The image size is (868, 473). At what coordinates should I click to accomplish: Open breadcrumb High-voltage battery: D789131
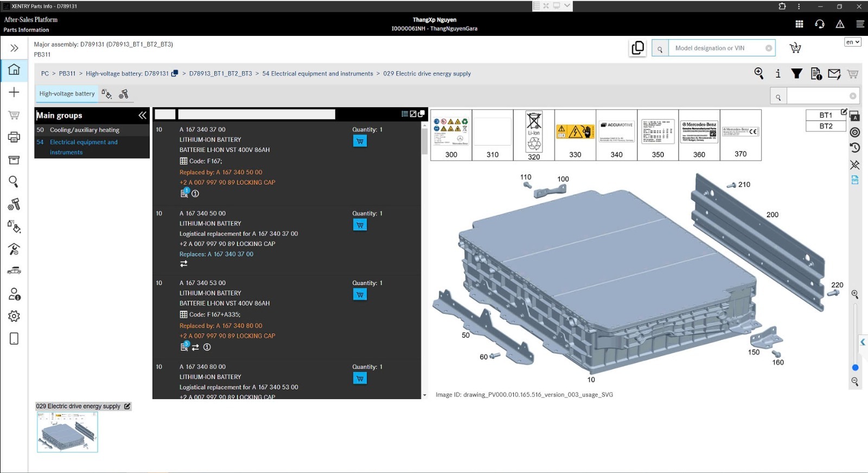click(x=127, y=73)
